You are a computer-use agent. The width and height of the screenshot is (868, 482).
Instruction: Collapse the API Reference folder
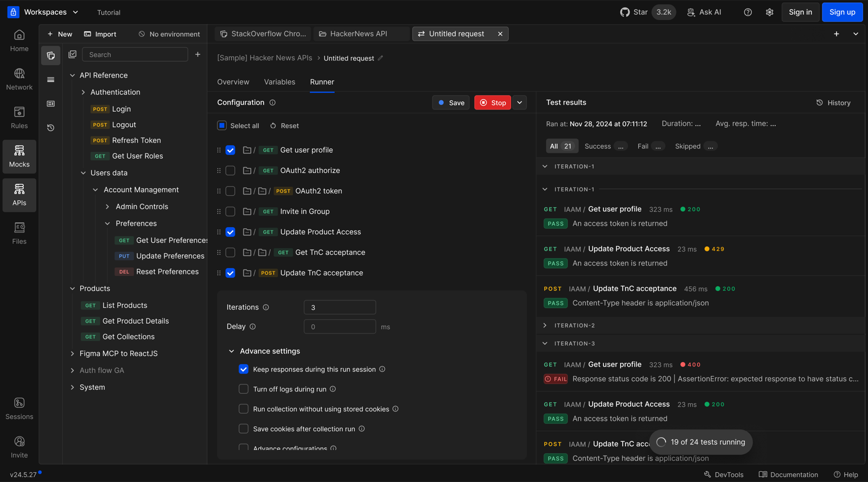tap(72, 75)
